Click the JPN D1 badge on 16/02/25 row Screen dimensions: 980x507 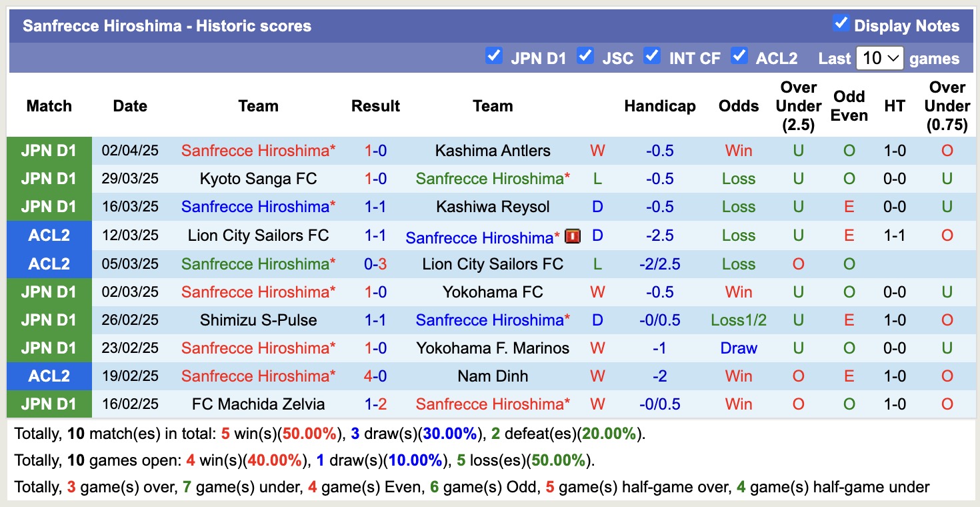tap(49, 404)
